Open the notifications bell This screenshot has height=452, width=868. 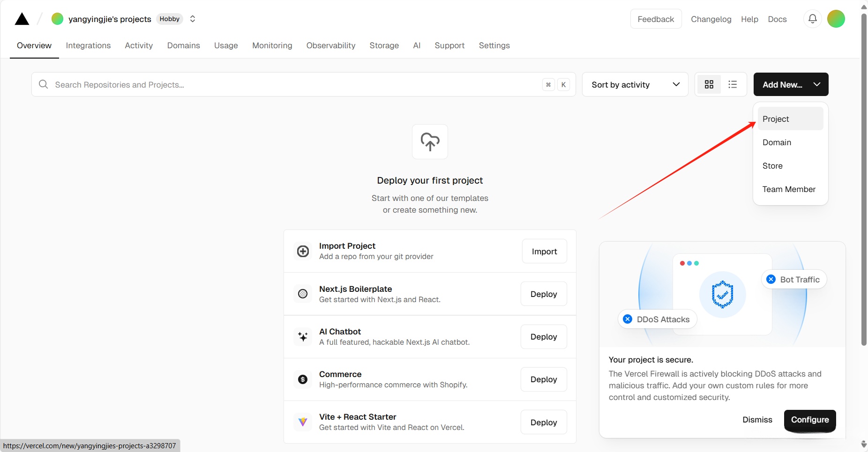(x=813, y=19)
